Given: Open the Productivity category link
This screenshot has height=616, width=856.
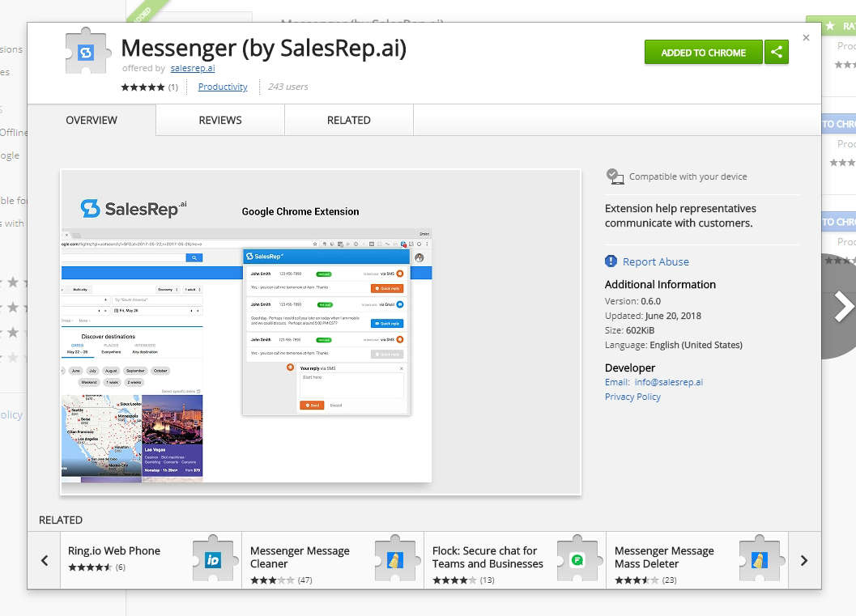Looking at the screenshot, I should point(223,87).
